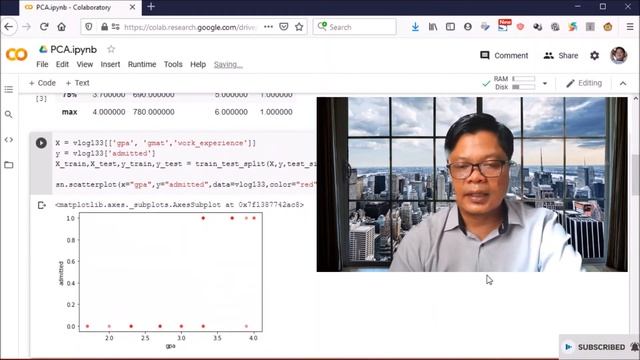Click the browser back arrow
Viewport: 640px width, 360px height.
click(x=9, y=27)
